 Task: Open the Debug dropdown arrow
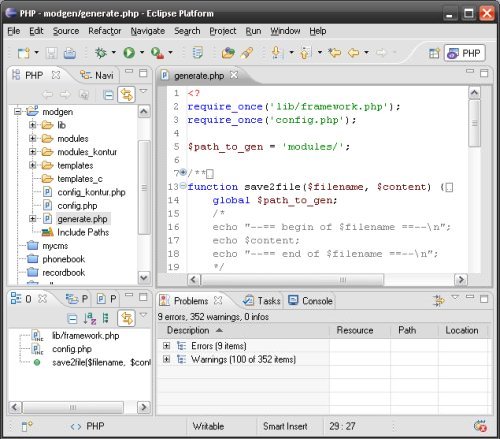coord(114,52)
